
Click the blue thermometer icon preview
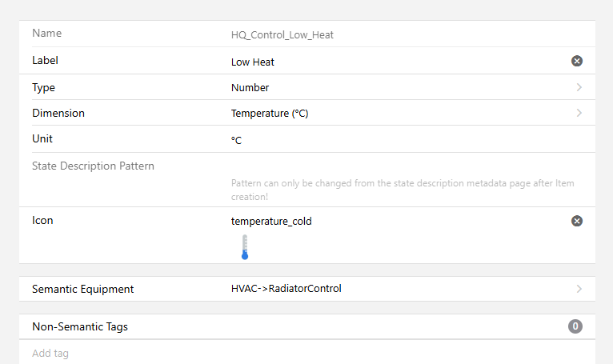coord(245,247)
